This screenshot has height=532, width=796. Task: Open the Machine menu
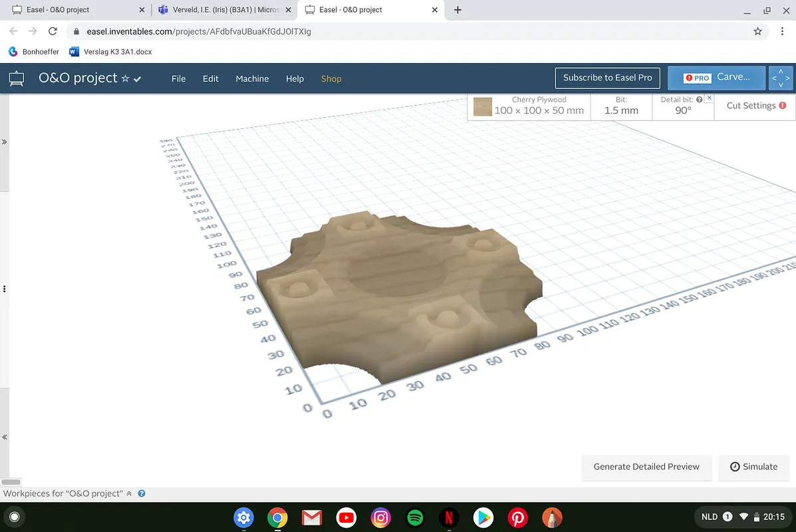[x=252, y=78]
